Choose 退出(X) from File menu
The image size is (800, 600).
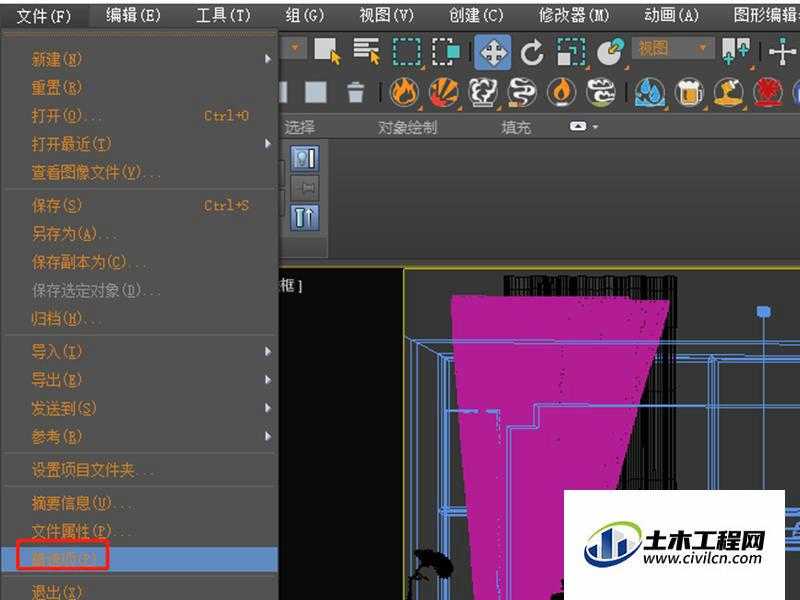point(140,592)
